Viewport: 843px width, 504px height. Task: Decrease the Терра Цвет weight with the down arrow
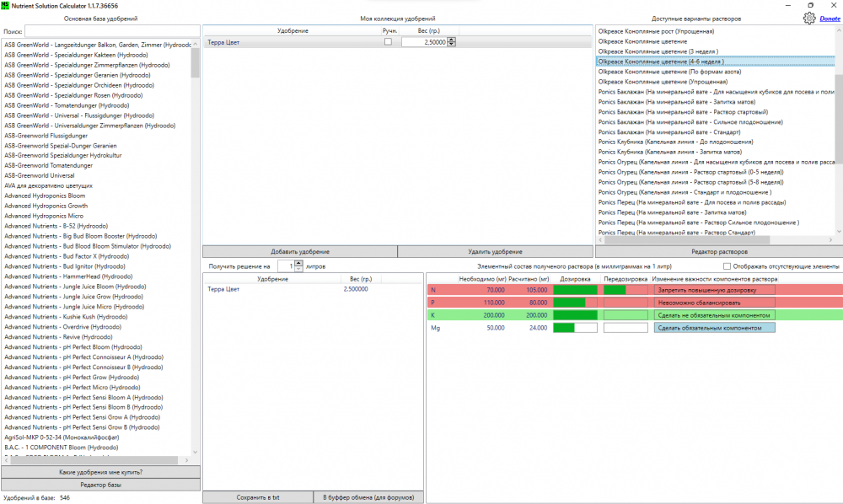pos(452,44)
